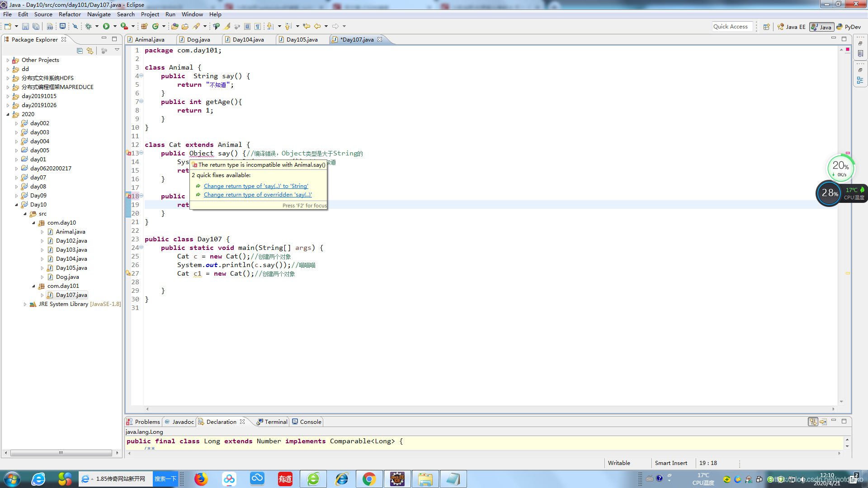Toggle Mark Occurrences highlighter icon
868x488 pixels.
tap(227, 26)
